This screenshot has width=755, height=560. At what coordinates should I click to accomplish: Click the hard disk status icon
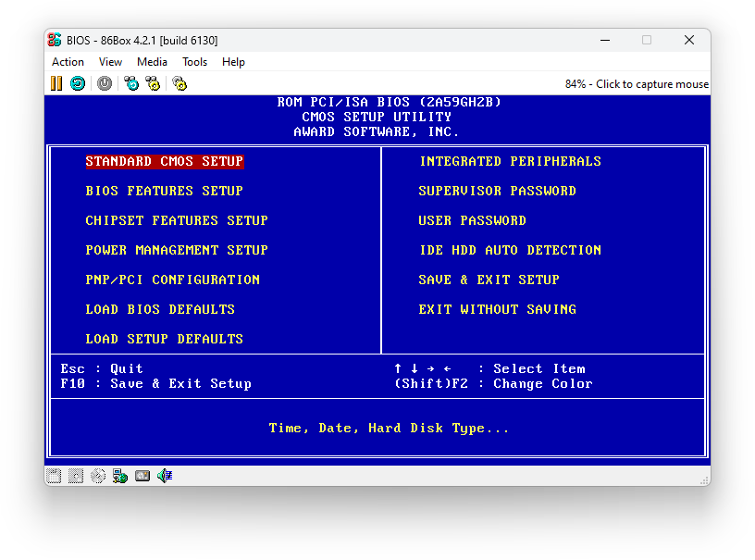142,476
